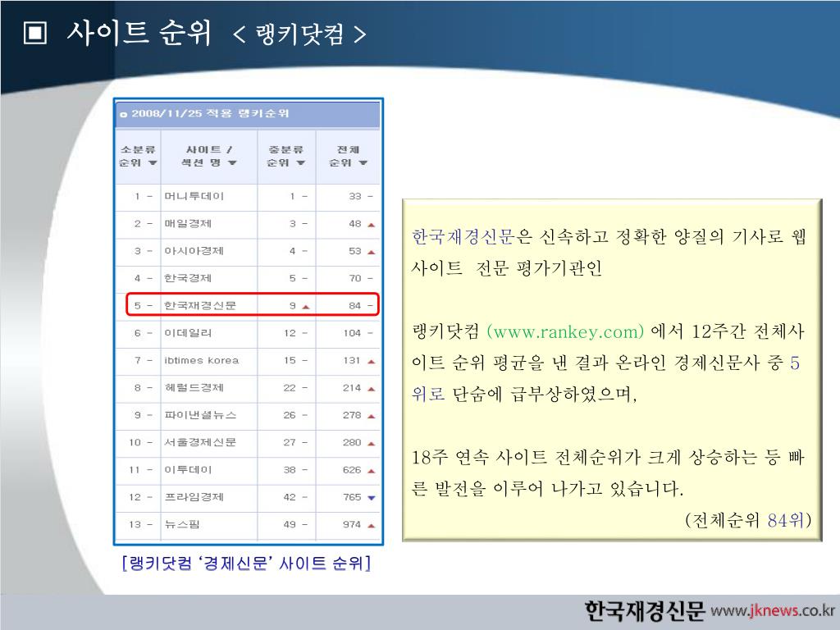Click 중분류 rank 26 in 파이낸셜뉴스 row
This screenshot has width=840, height=630.
pos(290,414)
